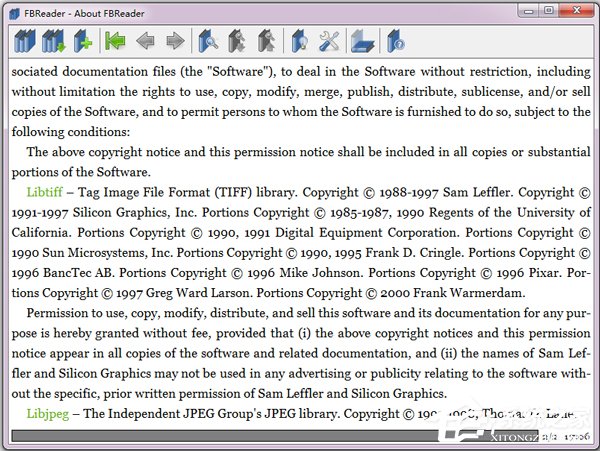This screenshot has height=451, width=600.
Task: Click the text 'Greg Ward Larson'
Action: point(198,293)
